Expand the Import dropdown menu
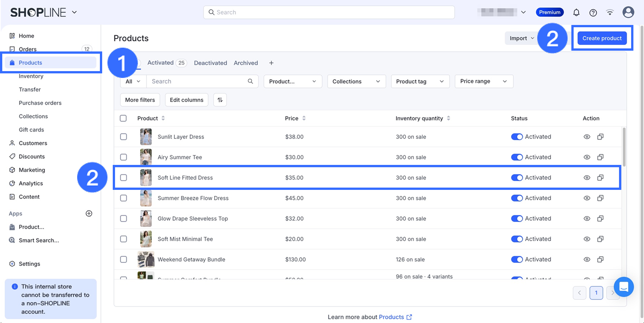The height and width of the screenshot is (323, 644). 521,38
